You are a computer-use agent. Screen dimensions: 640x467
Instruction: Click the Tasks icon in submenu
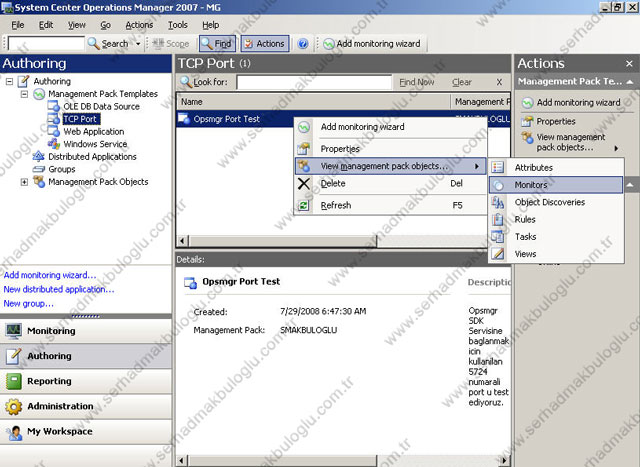(498, 236)
